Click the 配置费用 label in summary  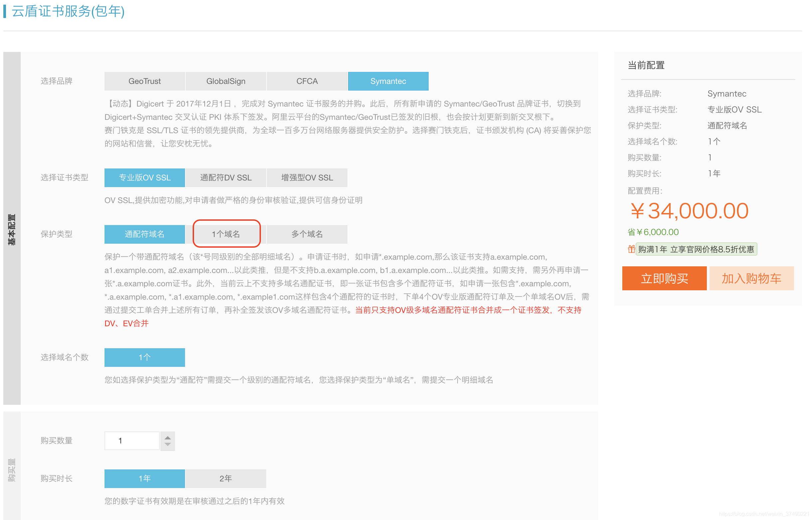point(645,191)
